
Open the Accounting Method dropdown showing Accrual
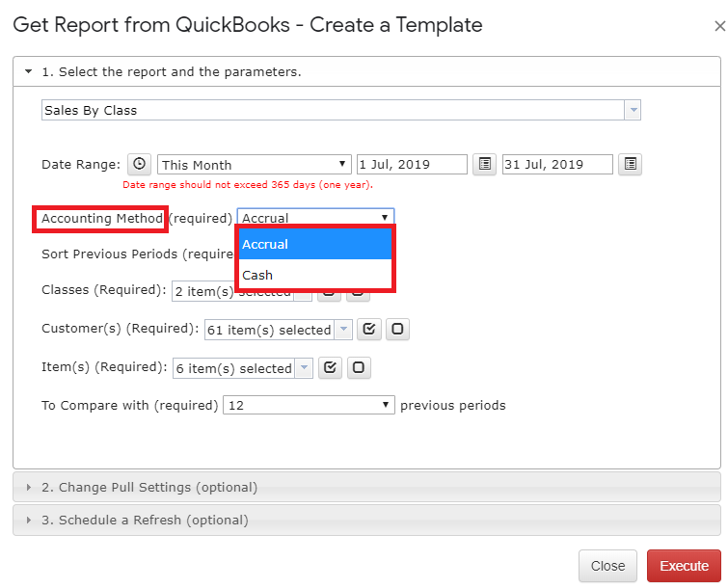[315, 217]
